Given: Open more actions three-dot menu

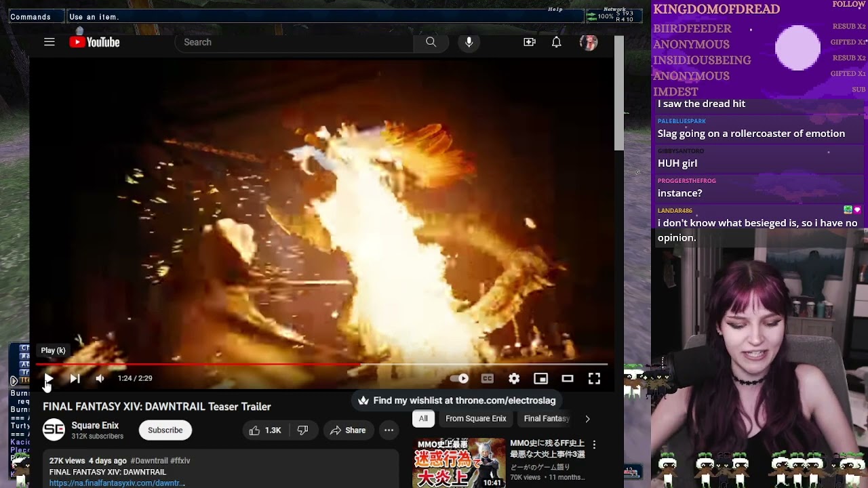Looking at the screenshot, I should (389, 430).
